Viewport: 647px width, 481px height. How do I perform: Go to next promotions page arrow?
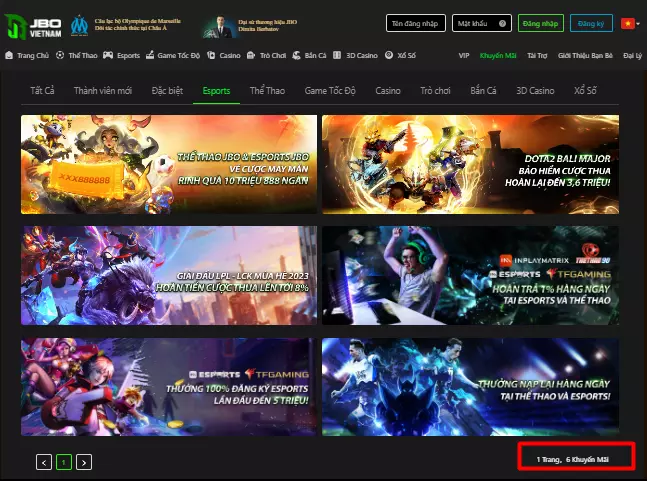(x=84, y=462)
